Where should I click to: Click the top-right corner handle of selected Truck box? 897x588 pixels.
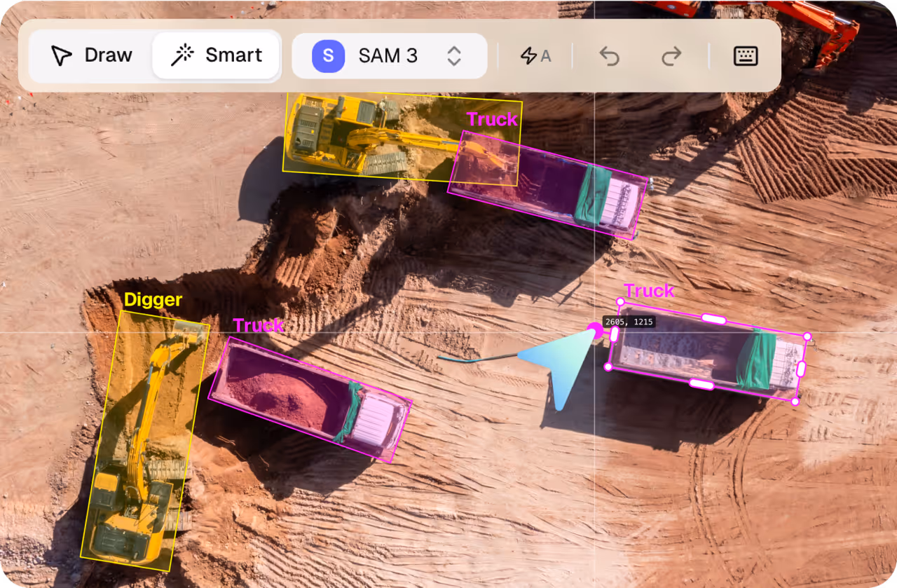(x=807, y=336)
